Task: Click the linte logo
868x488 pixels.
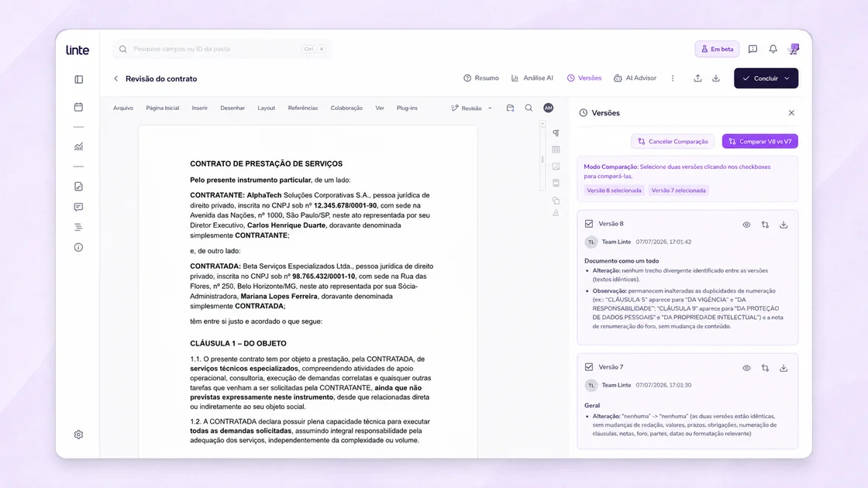Action: click(77, 50)
